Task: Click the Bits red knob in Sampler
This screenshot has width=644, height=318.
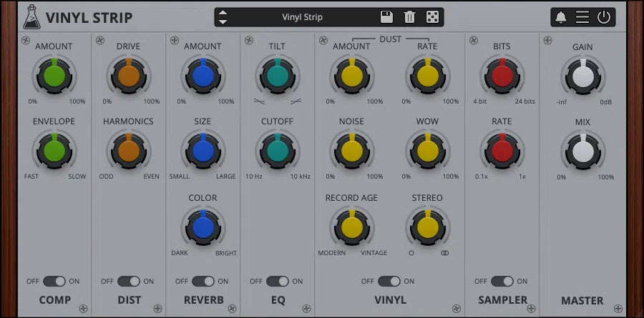Action: [502, 74]
